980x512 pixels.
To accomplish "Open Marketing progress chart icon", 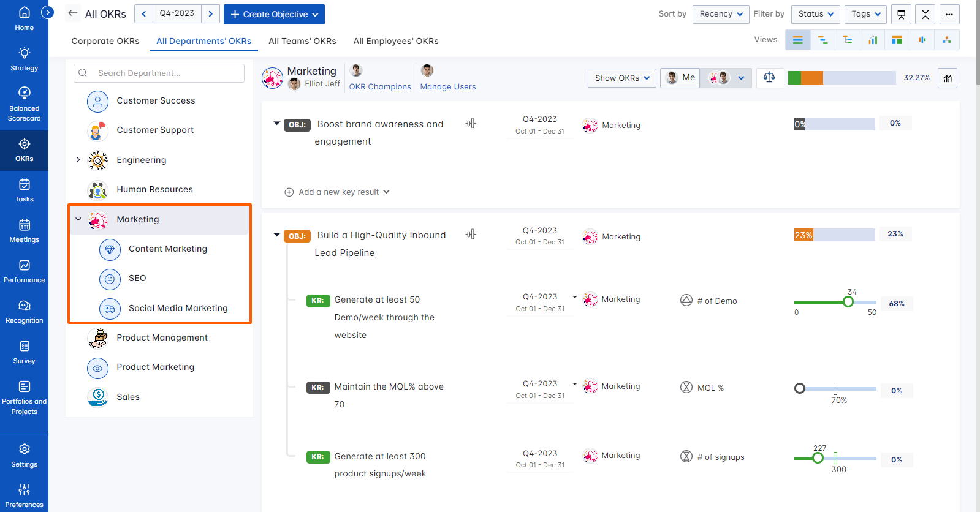I will pyautogui.click(x=948, y=78).
